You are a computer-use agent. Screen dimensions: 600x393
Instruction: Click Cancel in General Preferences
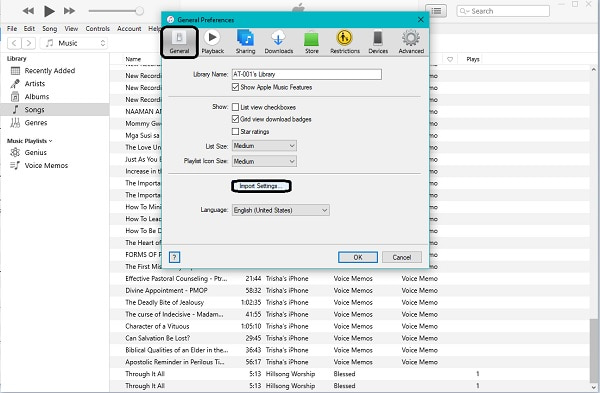402,257
